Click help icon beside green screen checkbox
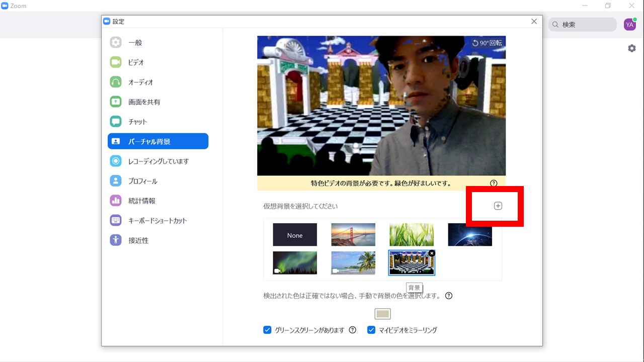This screenshot has height=362, width=644. pos(353,330)
